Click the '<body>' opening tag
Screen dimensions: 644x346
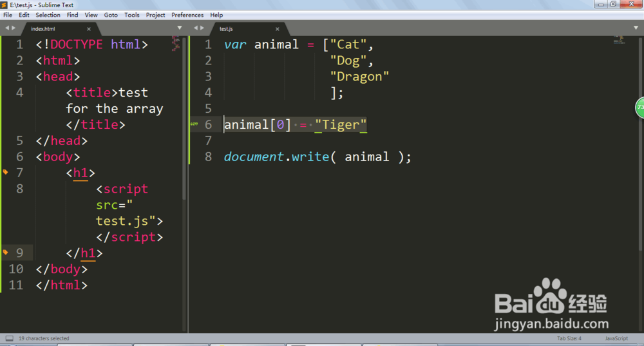[x=58, y=157]
